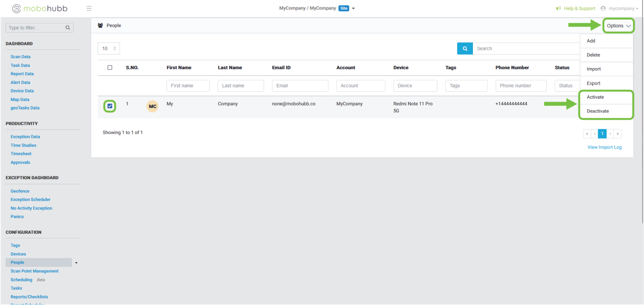Click the blue search magnifier button
The height and width of the screenshot is (305, 644).
[465, 49]
